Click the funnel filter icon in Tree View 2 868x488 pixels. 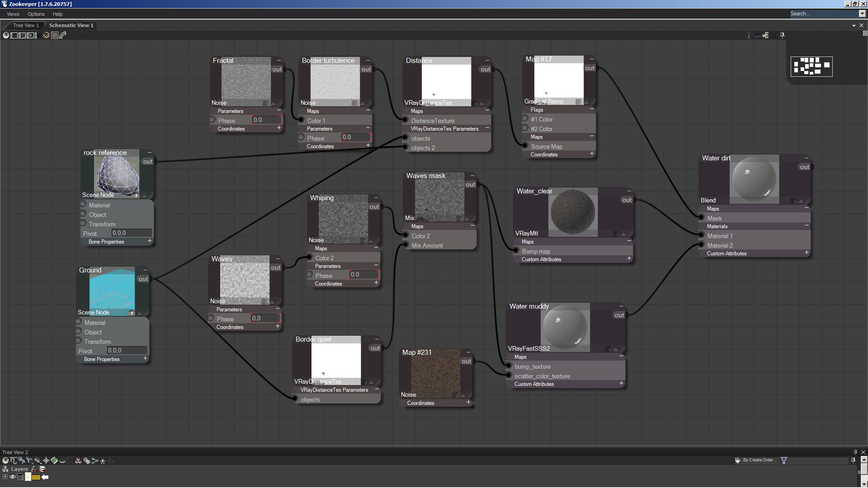[x=784, y=460]
